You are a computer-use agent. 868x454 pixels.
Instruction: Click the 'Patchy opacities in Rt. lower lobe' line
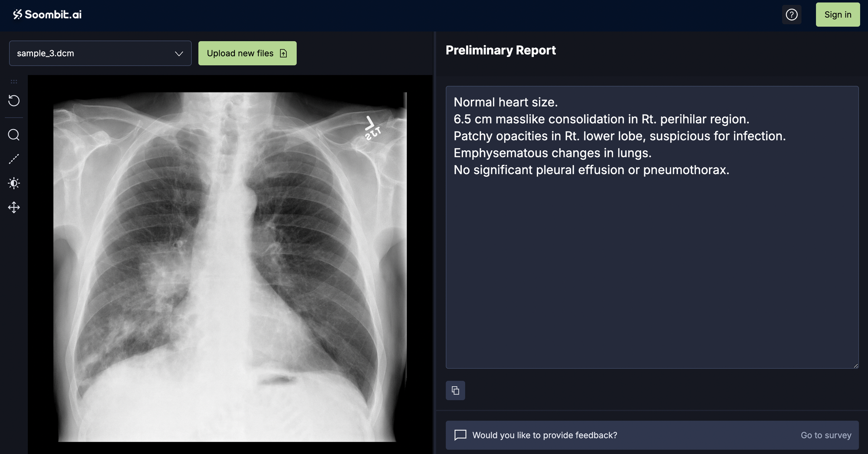[620, 136]
